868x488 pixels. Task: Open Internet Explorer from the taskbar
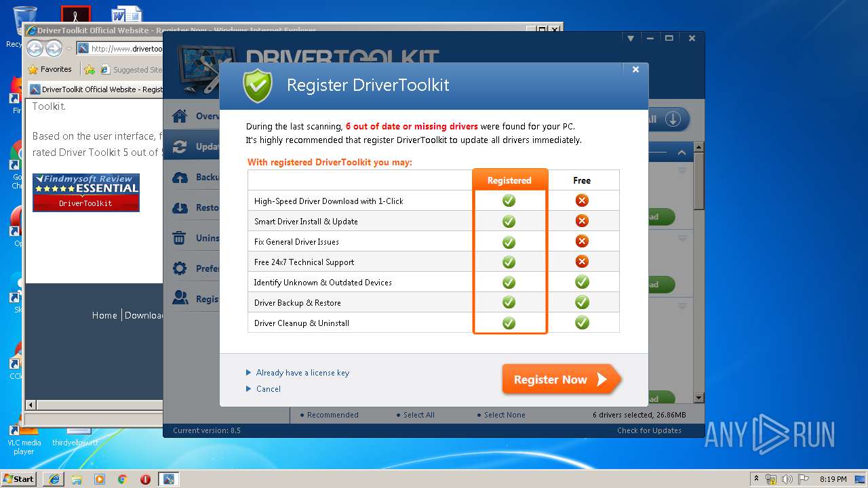pos(54,479)
